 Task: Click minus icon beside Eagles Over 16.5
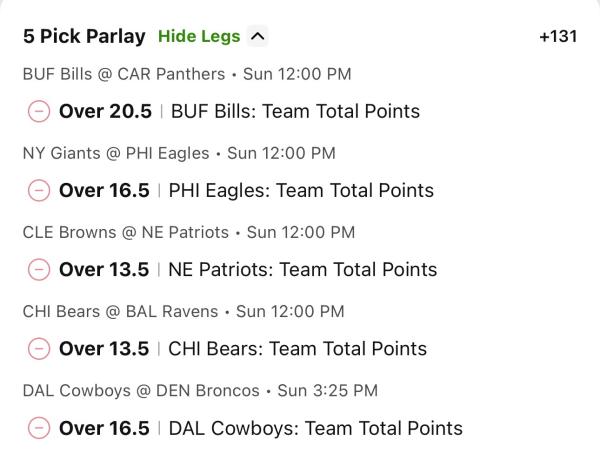click(38, 190)
